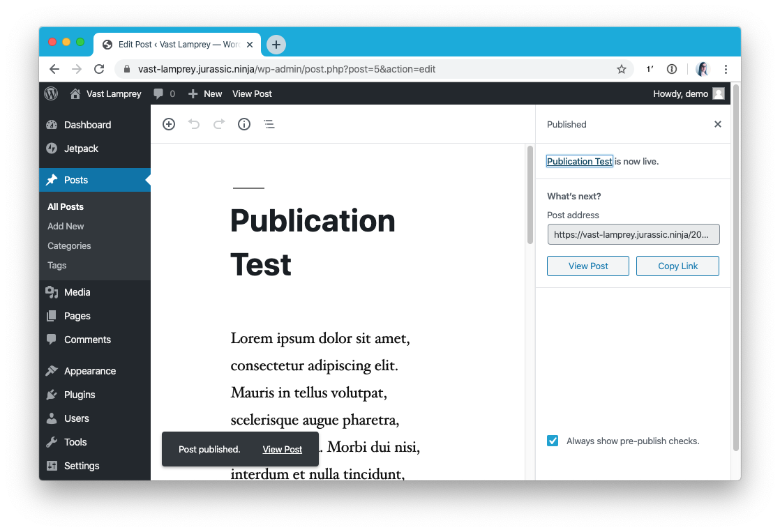Screen dimensions: 780x532
Task: Open the New menu in the admin bar
Action: 204,93
